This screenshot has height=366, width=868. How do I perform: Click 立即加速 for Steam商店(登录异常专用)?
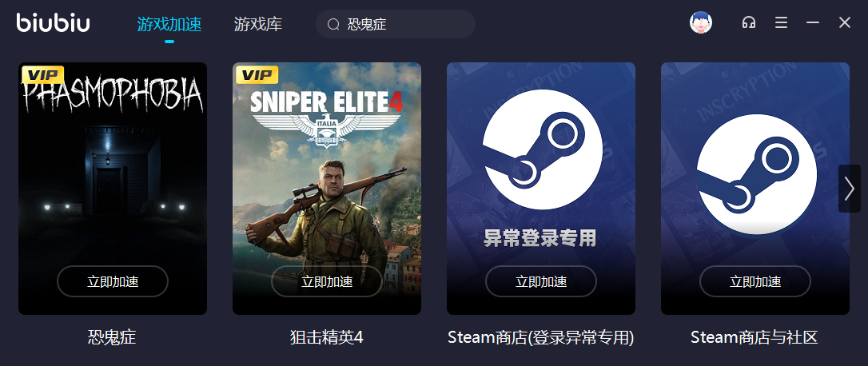tap(541, 281)
